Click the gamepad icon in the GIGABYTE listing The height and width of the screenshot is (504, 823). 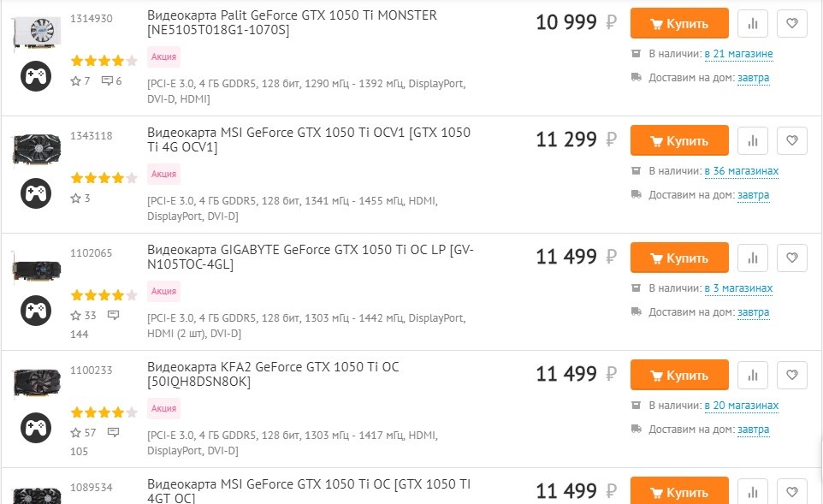point(35,310)
